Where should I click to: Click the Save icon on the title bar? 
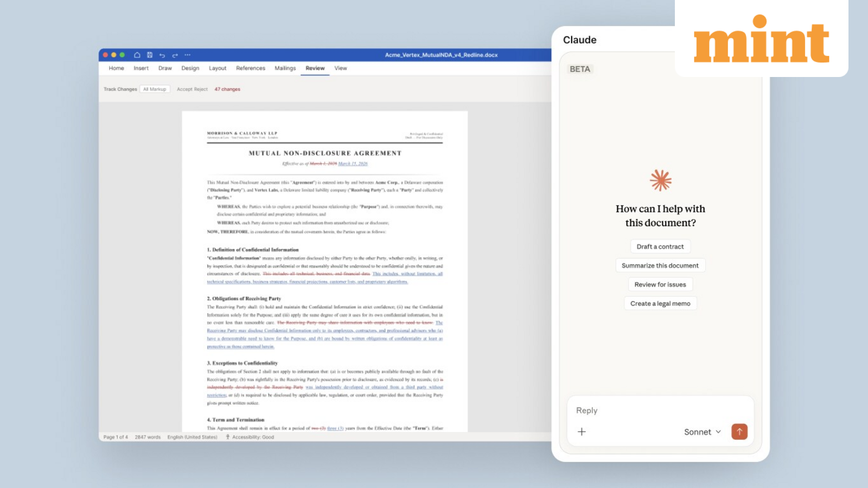[x=150, y=55]
